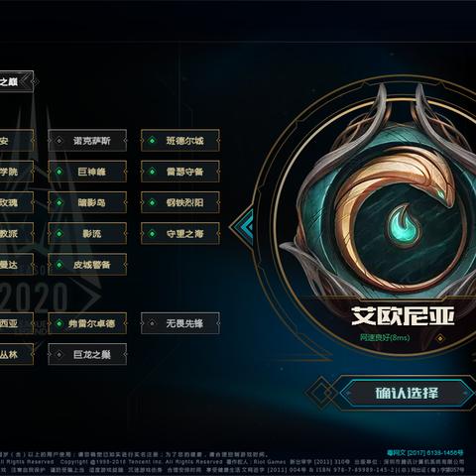Choose the 皮城警备 server
This screenshot has width=476, height=476.
pos(87,265)
